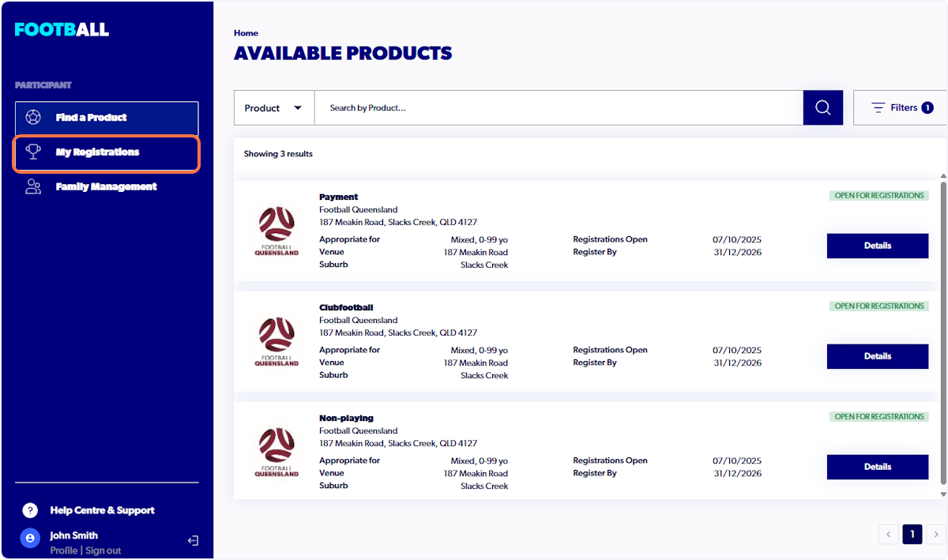The height and width of the screenshot is (560, 948).
Task: View Details for the Clubfootball product
Action: 878,356
